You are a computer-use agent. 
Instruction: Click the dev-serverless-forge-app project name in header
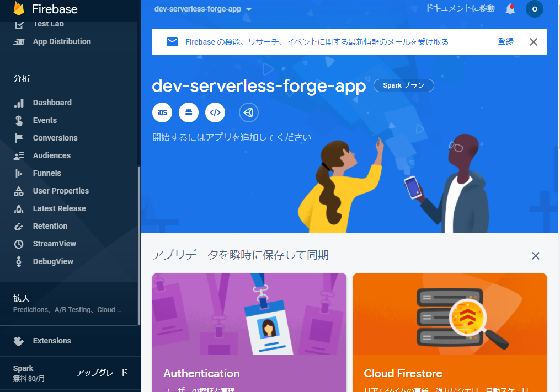click(x=198, y=9)
